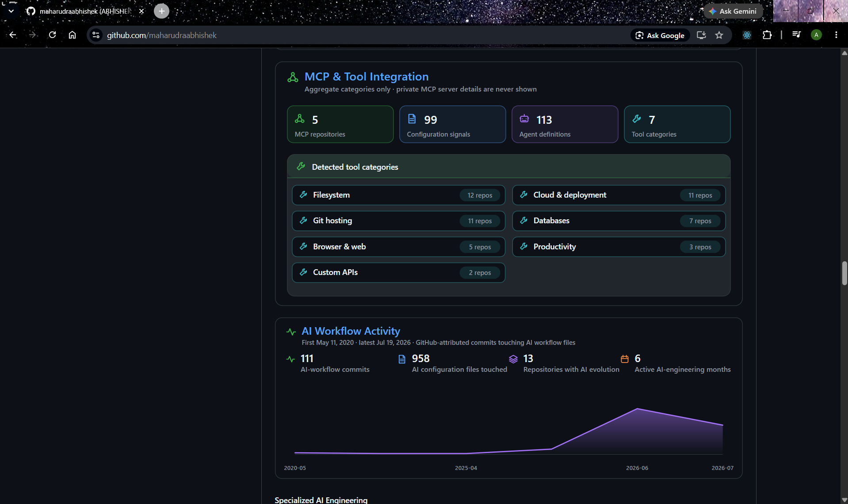The height and width of the screenshot is (504, 848).
Task: Open the install app icon in address bar
Action: pyautogui.click(x=701, y=35)
